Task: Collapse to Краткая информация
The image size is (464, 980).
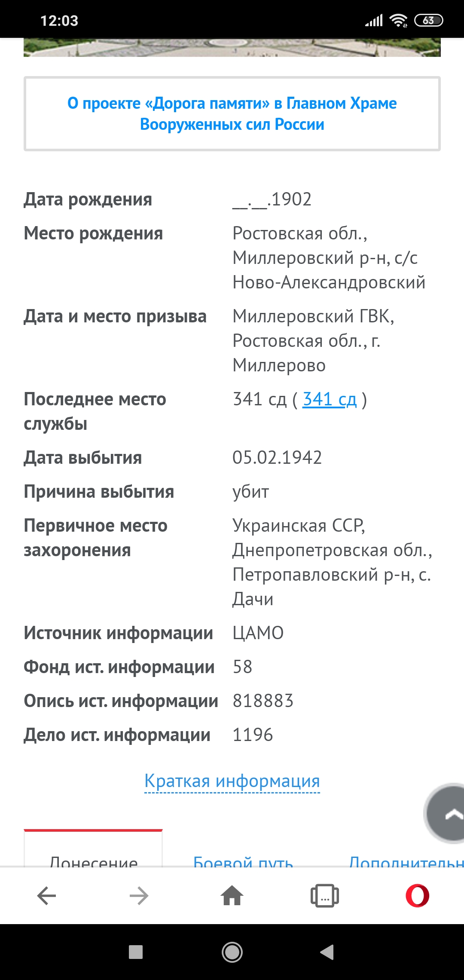Action: (x=232, y=781)
